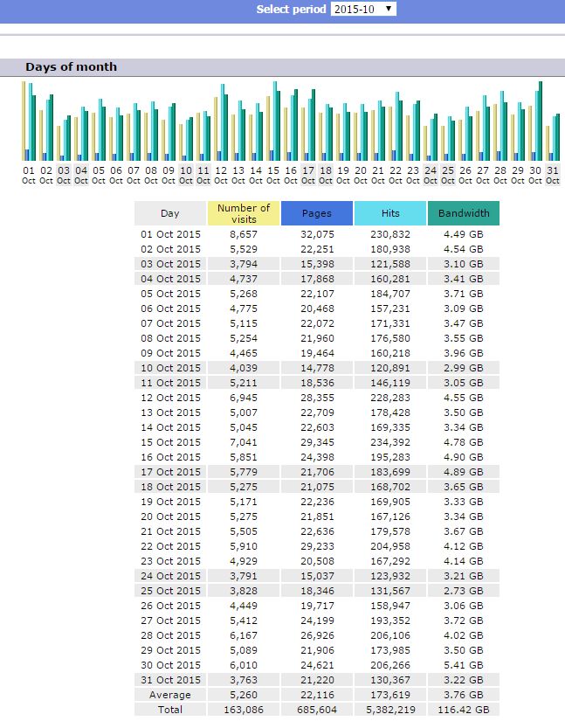Click the 15 Oct bar group in chart
Viewport: 565px width, 728px height.
[273, 122]
